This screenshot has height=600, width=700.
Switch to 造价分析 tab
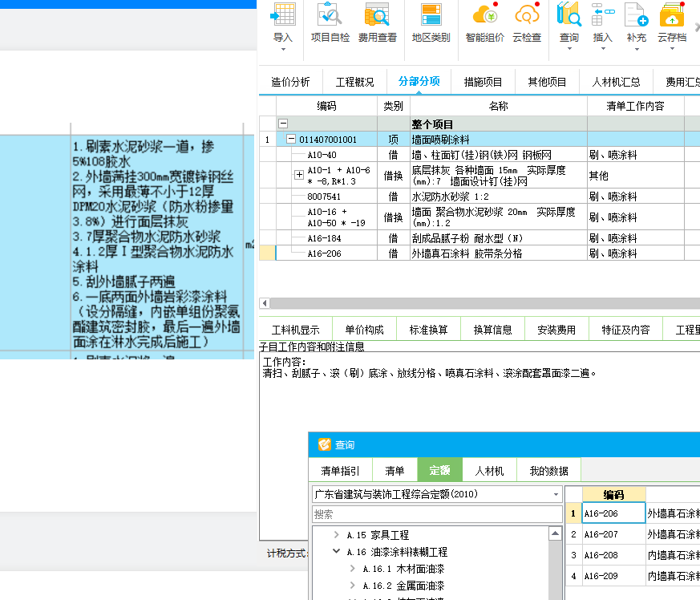tap(290, 82)
